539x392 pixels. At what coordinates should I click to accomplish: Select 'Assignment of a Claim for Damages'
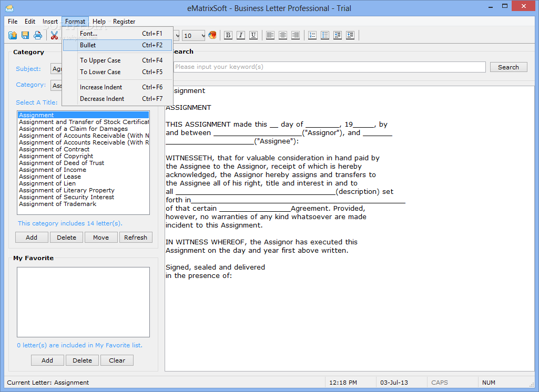(84, 129)
